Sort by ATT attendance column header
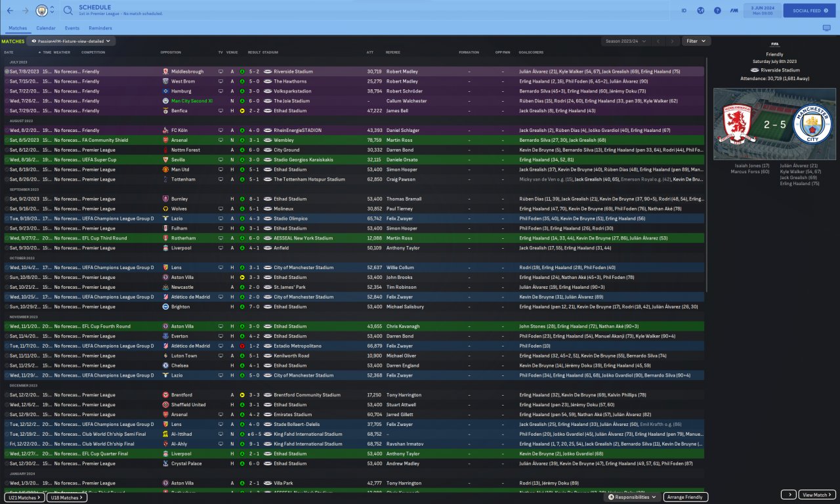The image size is (840, 504). click(x=370, y=52)
